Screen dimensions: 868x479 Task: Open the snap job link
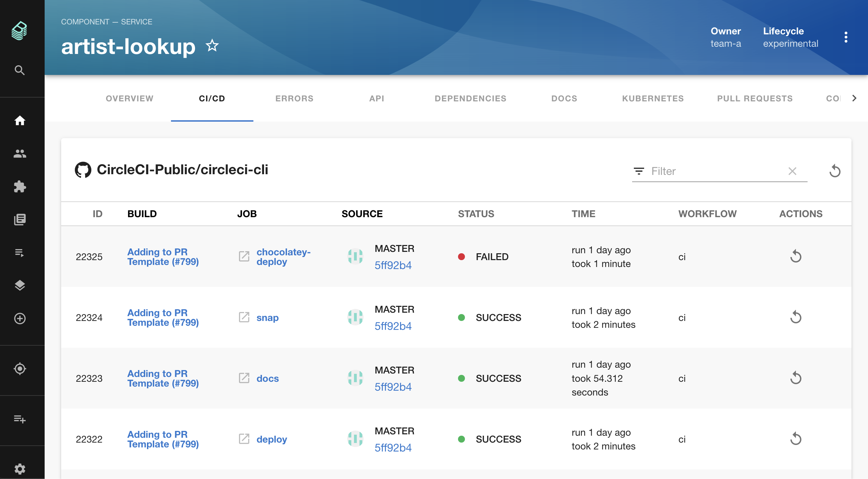pyautogui.click(x=267, y=318)
